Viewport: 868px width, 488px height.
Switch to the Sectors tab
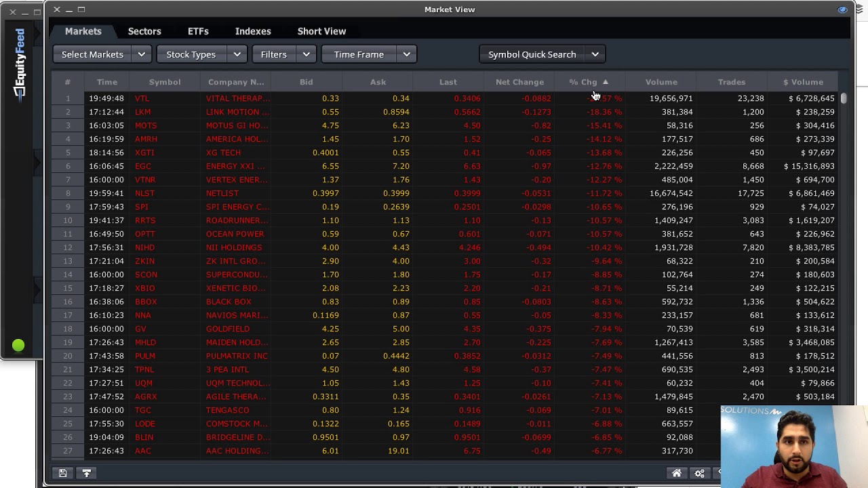click(x=144, y=31)
